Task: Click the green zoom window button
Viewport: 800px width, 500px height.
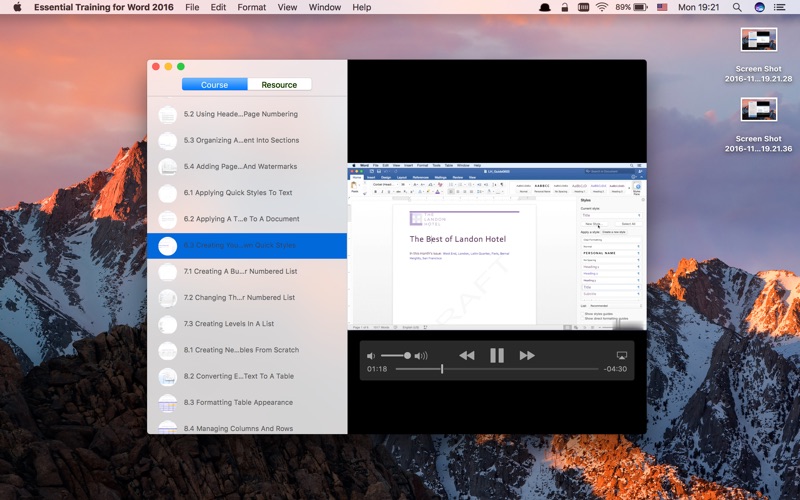Action: point(181,66)
